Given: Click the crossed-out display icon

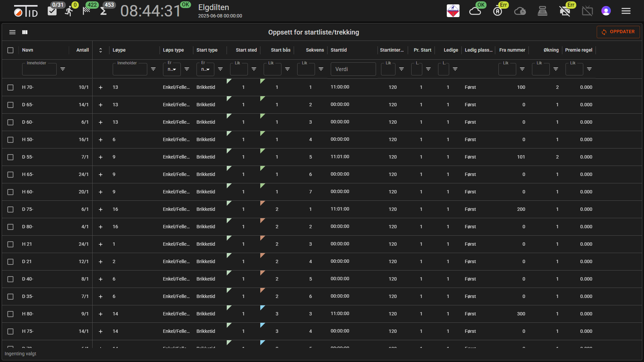Looking at the screenshot, I should [x=587, y=11].
